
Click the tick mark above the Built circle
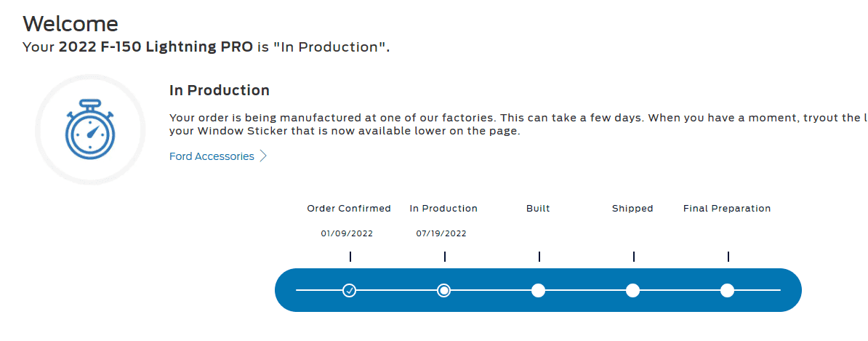[x=539, y=257]
